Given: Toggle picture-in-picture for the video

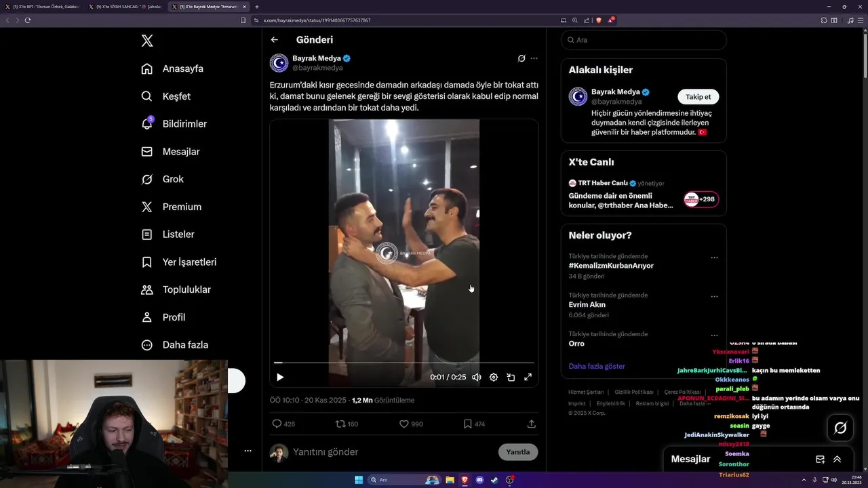Looking at the screenshot, I should (511, 378).
